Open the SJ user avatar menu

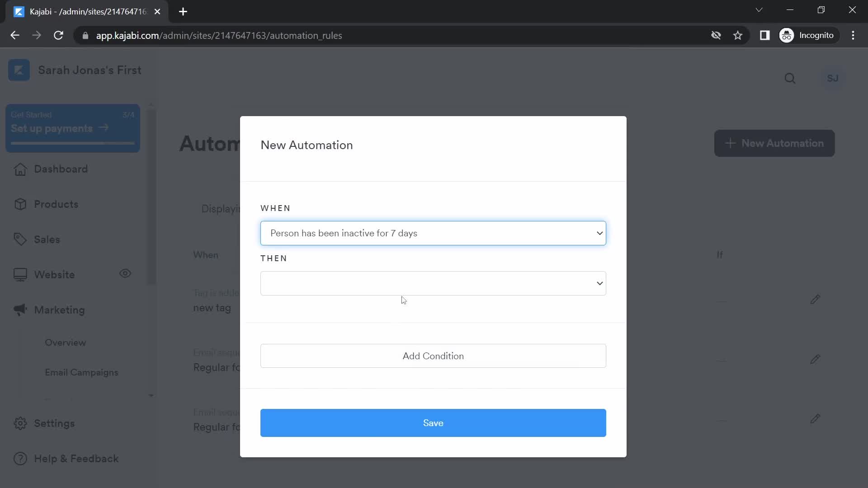(x=832, y=78)
